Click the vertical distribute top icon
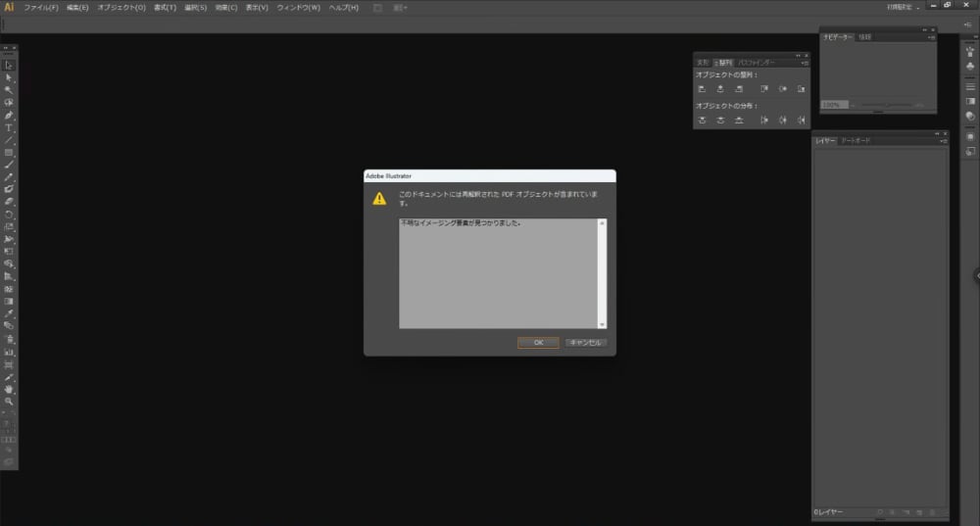 pos(702,120)
